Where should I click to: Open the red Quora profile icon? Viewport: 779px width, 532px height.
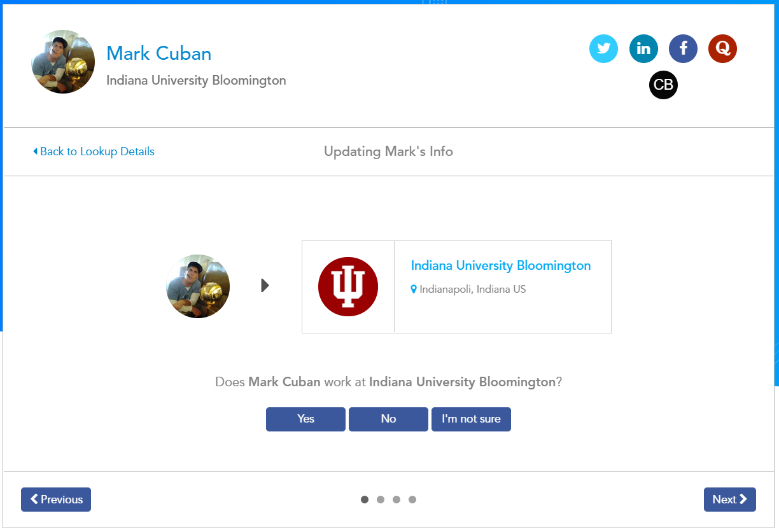point(722,48)
